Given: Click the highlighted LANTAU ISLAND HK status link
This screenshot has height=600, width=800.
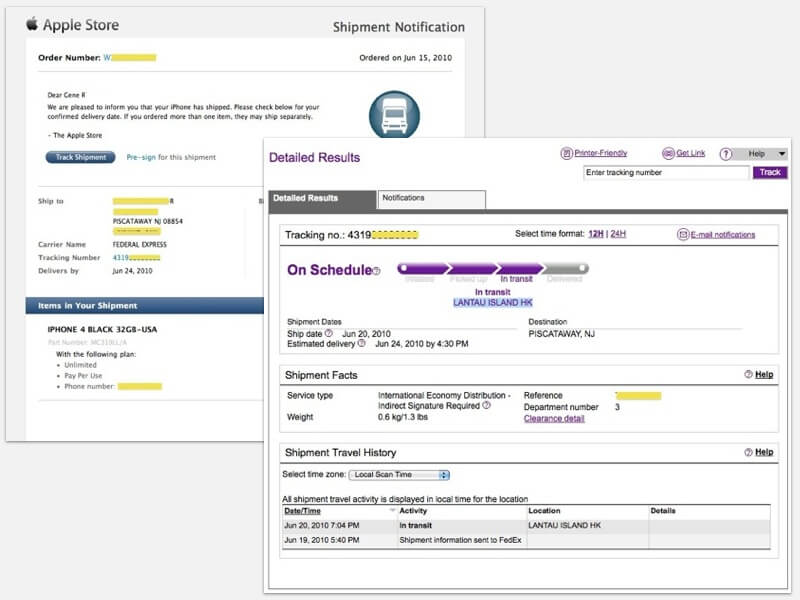Looking at the screenshot, I should click(x=492, y=303).
